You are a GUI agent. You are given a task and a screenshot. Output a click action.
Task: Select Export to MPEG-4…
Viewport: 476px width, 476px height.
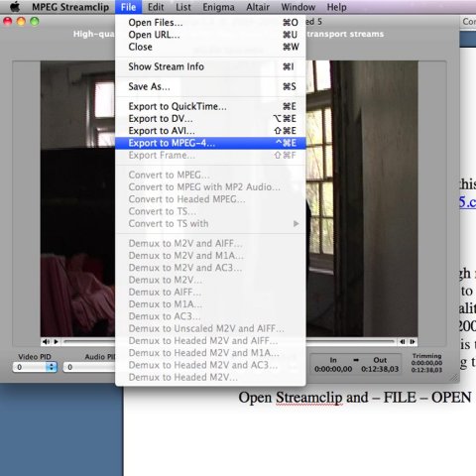[210, 143]
